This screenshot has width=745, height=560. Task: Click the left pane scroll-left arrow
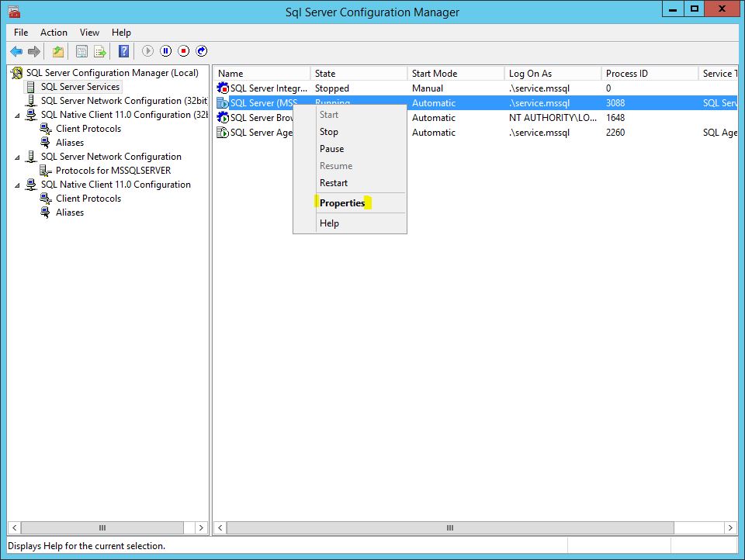click(x=14, y=527)
